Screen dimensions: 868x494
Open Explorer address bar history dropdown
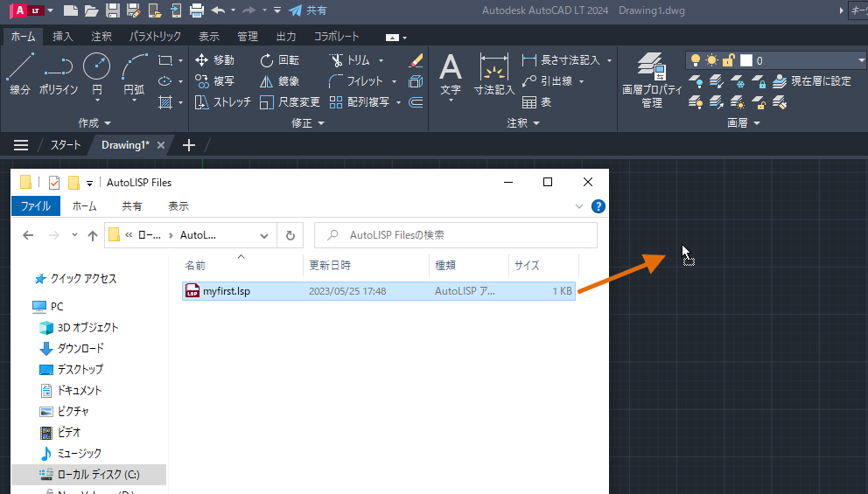click(264, 236)
